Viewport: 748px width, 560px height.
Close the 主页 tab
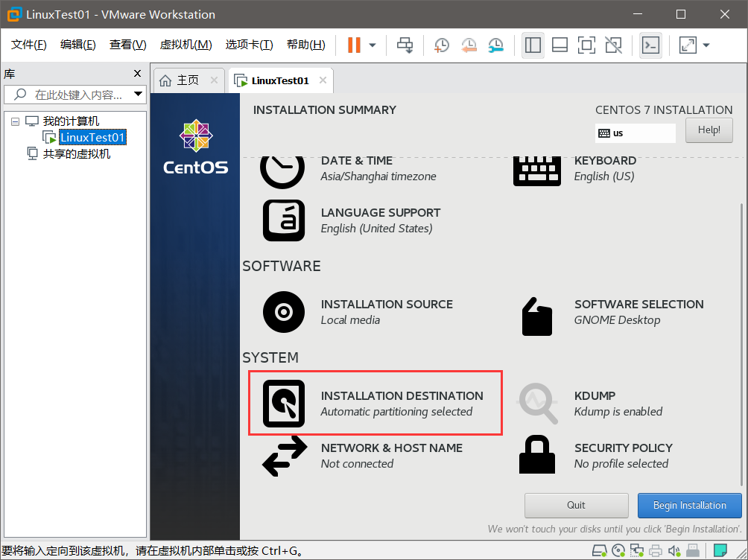click(x=214, y=80)
